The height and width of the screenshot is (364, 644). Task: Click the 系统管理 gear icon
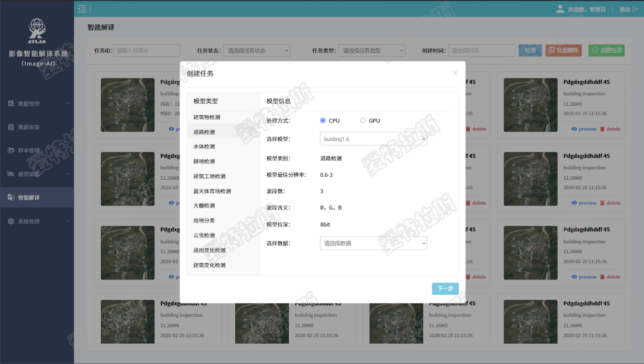11,221
